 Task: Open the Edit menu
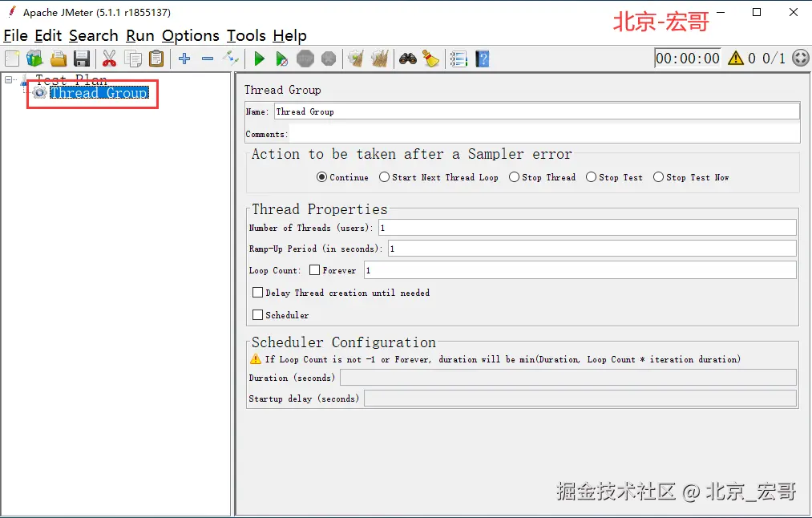pos(48,35)
